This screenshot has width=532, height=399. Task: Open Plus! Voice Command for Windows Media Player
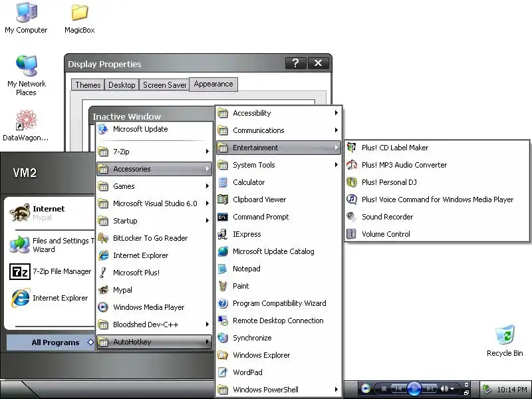437,199
